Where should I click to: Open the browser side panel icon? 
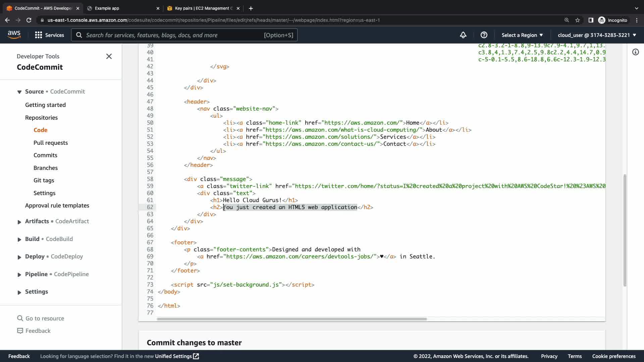pyautogui.click(x=591, y=20)
